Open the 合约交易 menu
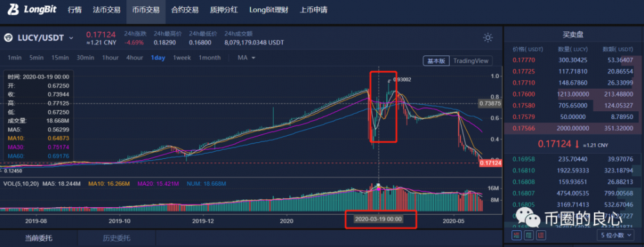The width and height of the screenshot is (644, 247). pyautogui.click(x=184, y=10)
